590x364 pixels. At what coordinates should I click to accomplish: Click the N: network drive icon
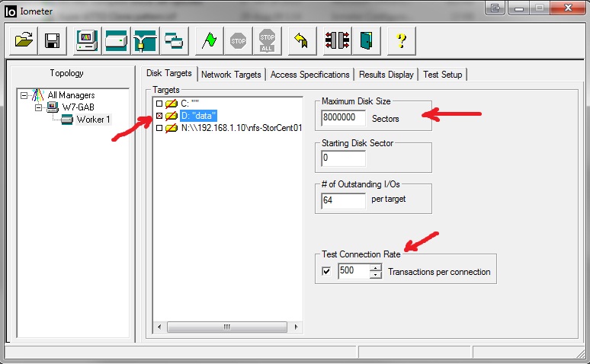tap(172, 128)
